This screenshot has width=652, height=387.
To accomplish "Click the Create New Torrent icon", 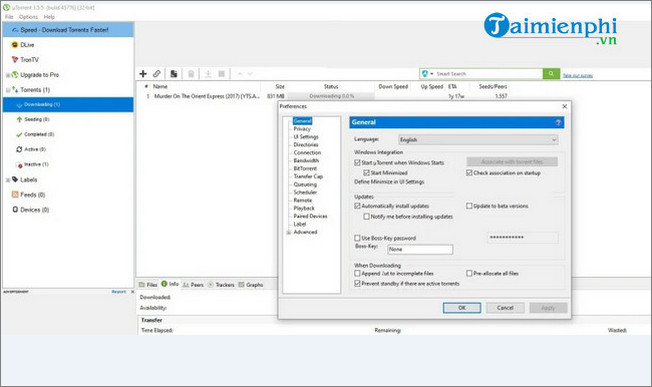I will coord(174,74).
